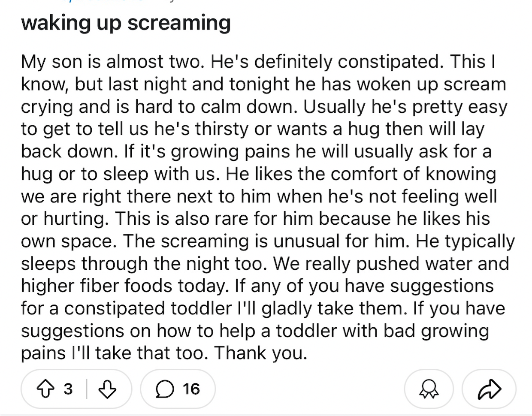Viewport: 532px width, 416px height.
Task: Open the post title waking up screaming
Action: tap(126, 23)
